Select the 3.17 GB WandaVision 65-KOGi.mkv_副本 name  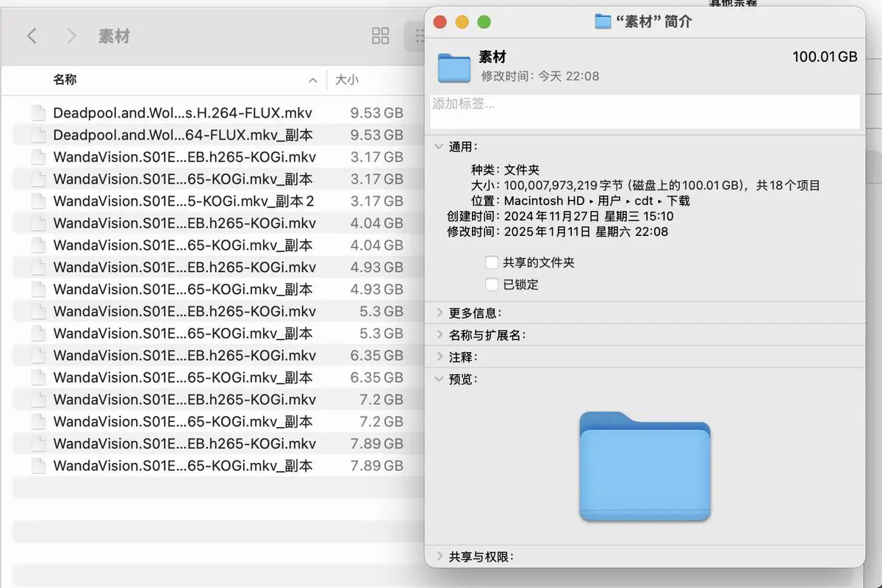click(x=183, y=179)
